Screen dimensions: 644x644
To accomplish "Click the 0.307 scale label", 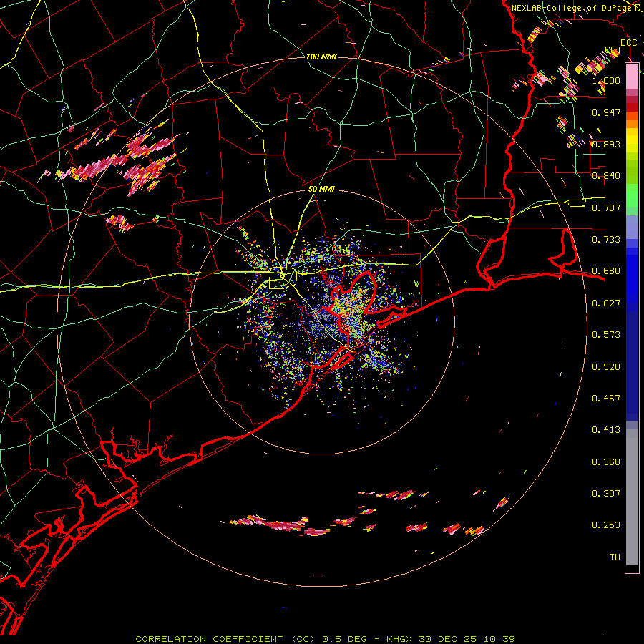I will [x=606, y=494].
